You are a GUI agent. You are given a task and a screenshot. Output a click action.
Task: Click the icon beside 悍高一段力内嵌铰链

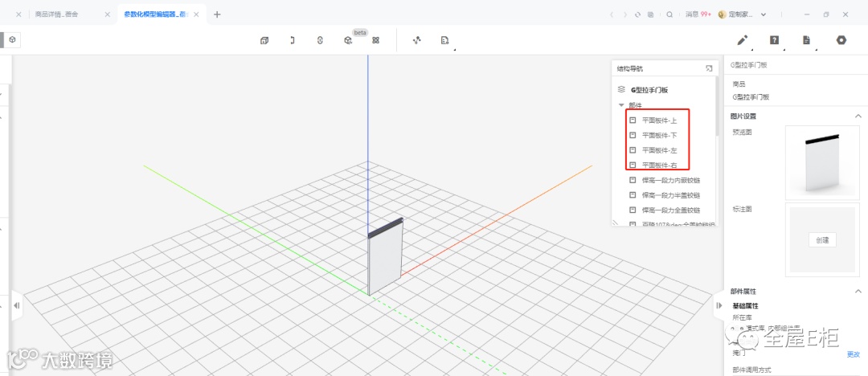(x=633, y=181)
